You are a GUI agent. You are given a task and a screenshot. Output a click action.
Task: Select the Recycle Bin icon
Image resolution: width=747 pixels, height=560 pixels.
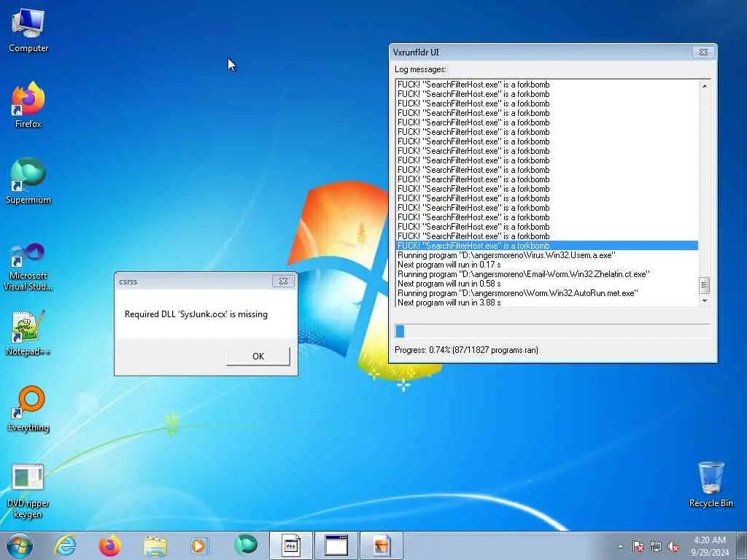[711, 484]
